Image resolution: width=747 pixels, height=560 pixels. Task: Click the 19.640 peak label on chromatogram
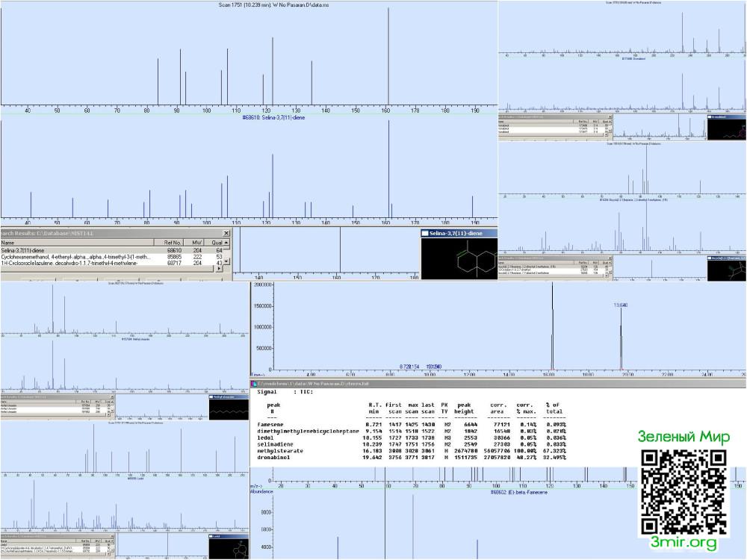[620, 305]
